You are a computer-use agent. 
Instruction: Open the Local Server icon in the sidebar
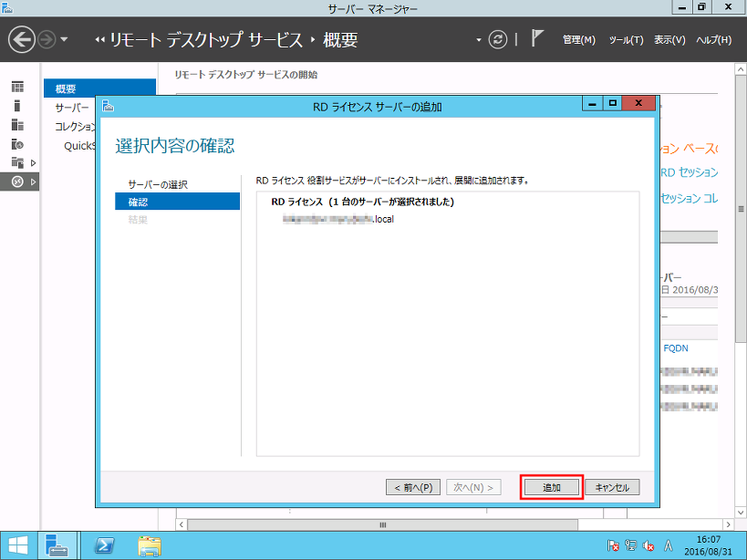point(18,106)
